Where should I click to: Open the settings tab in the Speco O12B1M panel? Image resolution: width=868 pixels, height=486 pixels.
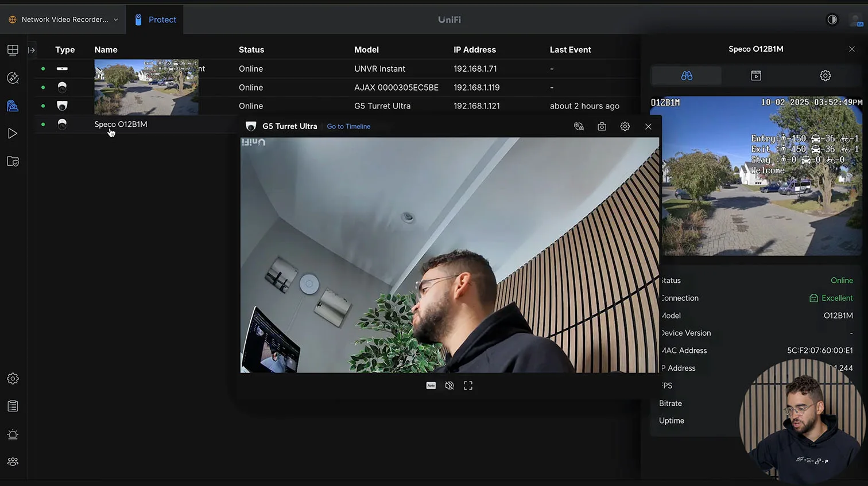tap(825, 76)
